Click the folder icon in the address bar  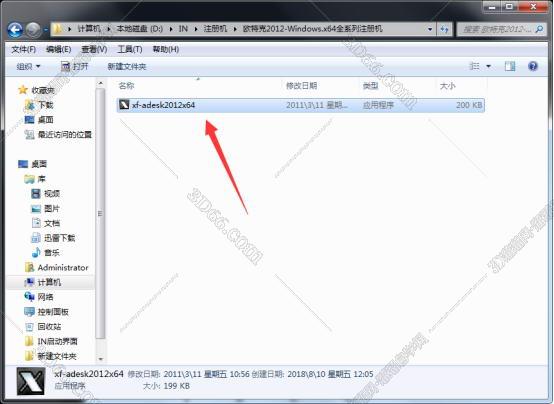point(58,29)
